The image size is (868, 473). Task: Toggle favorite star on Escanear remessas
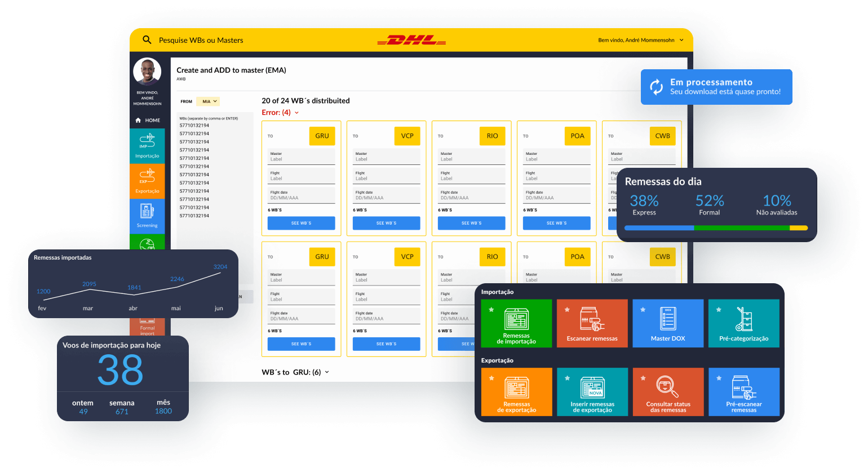[567, 310]
